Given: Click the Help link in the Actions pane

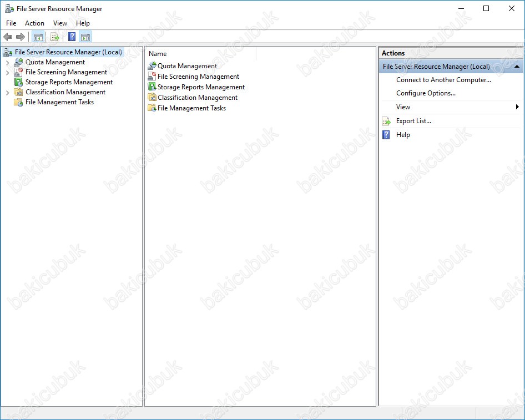Looking at the screenshot, I should pos(403,134).
